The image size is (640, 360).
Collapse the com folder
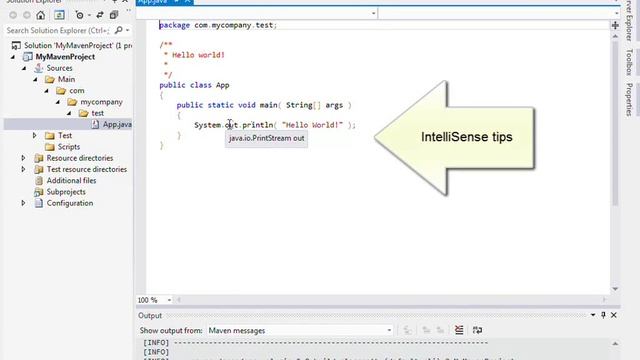pyautogui.click(x=47, y=91)
